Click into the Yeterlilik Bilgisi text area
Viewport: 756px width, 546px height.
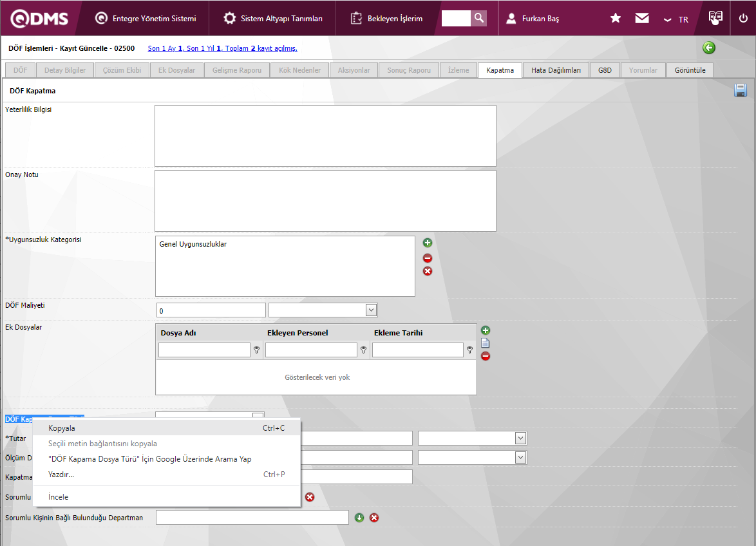point(325,136)
